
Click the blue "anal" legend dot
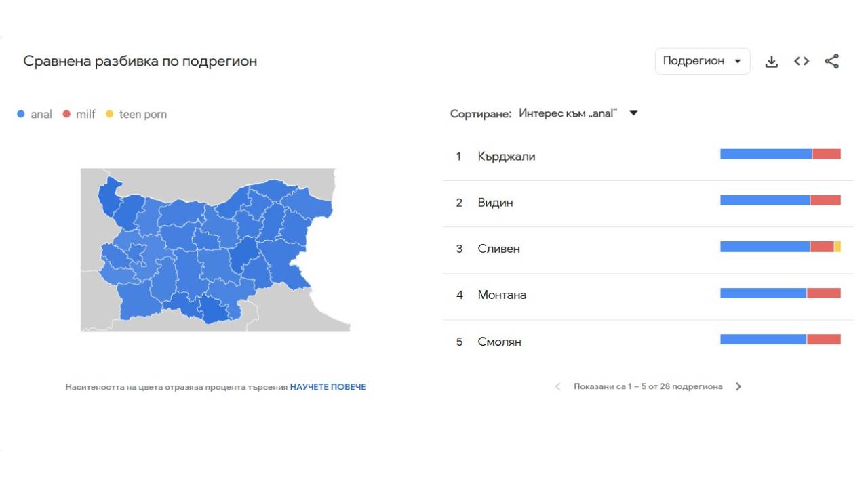[x=22, y=114]
